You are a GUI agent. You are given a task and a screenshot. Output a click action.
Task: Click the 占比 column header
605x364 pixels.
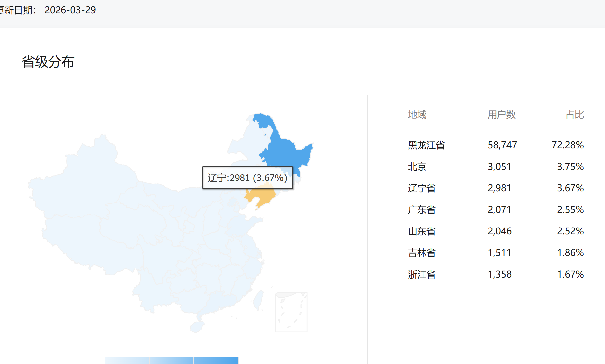(x=575, y=115)
